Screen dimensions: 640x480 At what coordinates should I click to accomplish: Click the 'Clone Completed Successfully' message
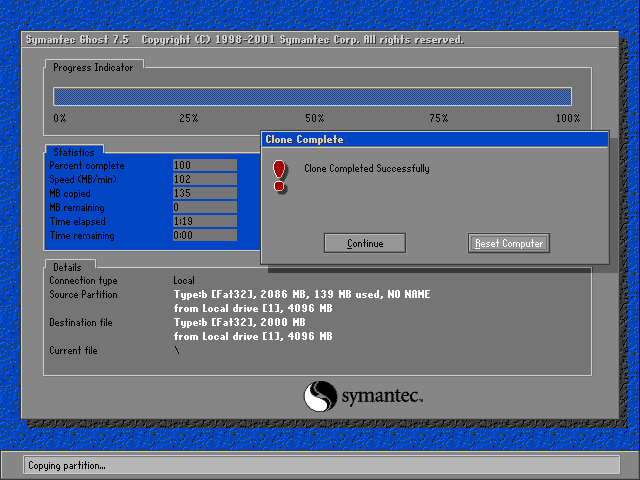pyautogui.click(x=367, y=169)
